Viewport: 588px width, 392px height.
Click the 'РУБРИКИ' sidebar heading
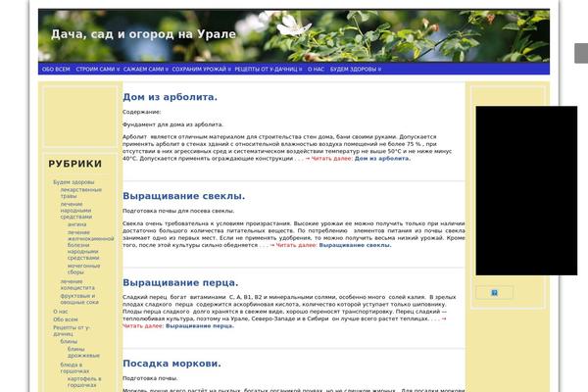[x=75, y=164]
